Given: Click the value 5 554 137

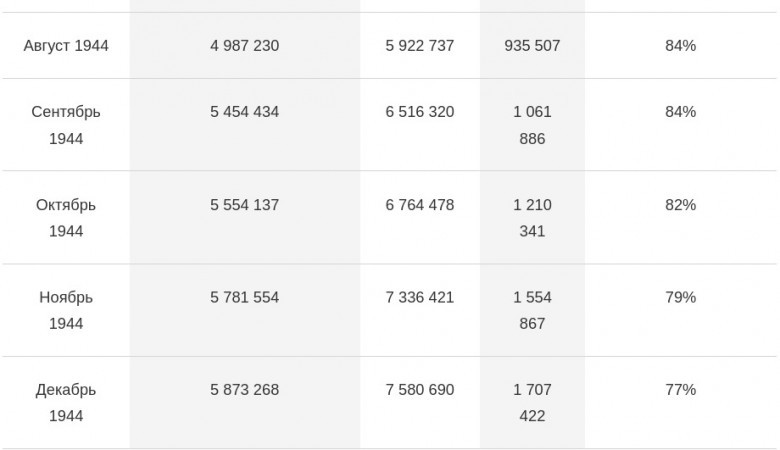Looking at the screenshot, I should pos(244,205).
